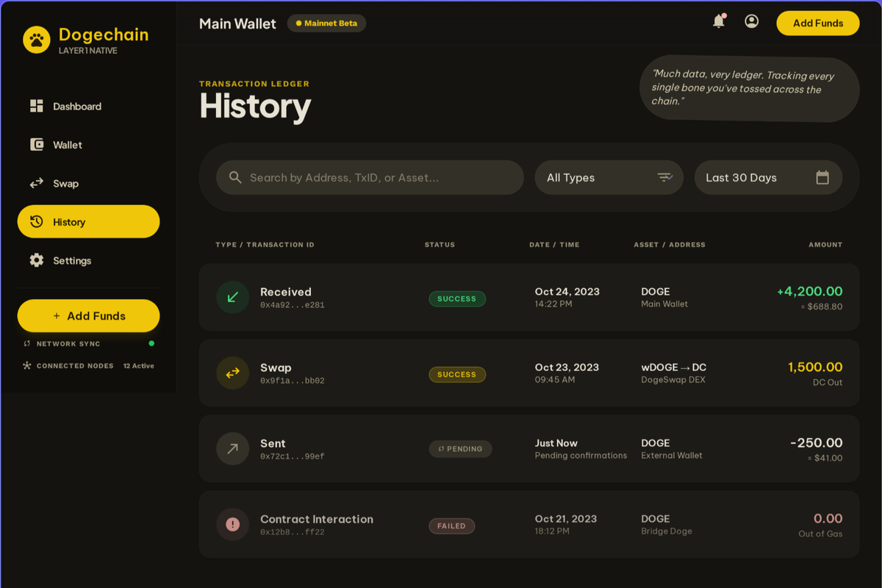The height and width of the screenshot is (588, 882).
Task: Click the calendar icon in Last 30 Days
Action: [x=822, y=177]
